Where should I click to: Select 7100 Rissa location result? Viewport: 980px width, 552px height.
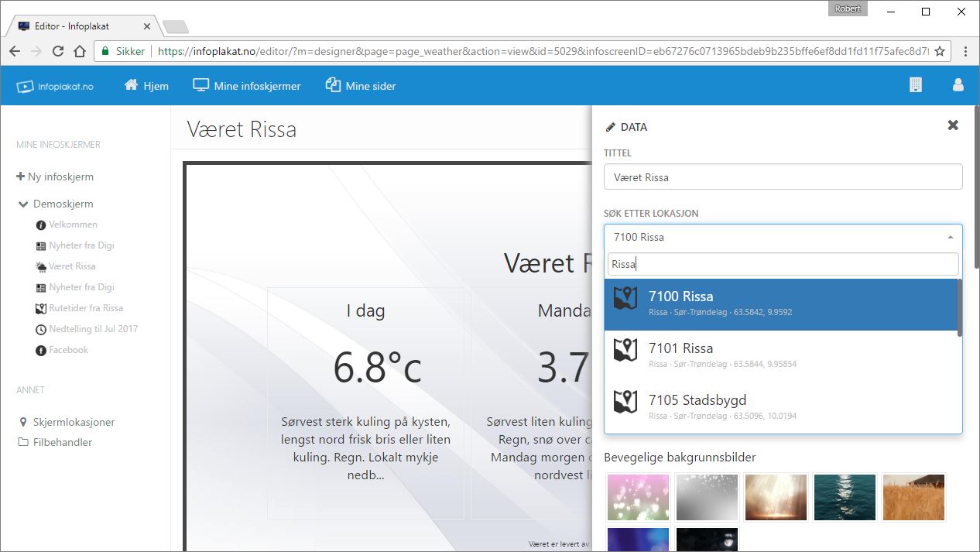[x=781, y=304]
